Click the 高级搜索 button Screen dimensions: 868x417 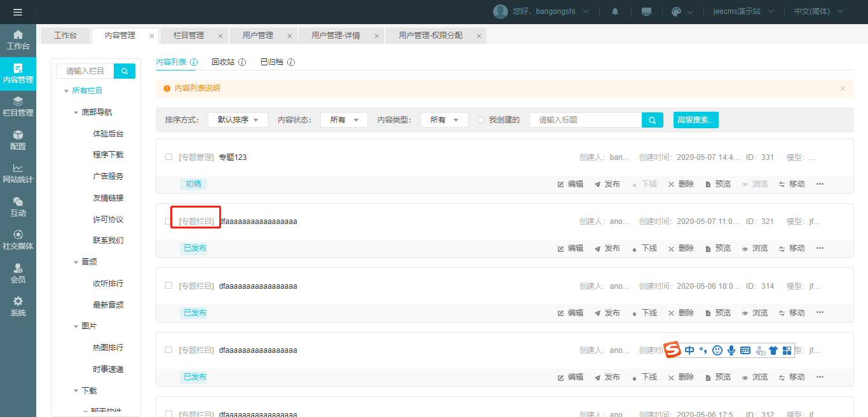(696, 120)
